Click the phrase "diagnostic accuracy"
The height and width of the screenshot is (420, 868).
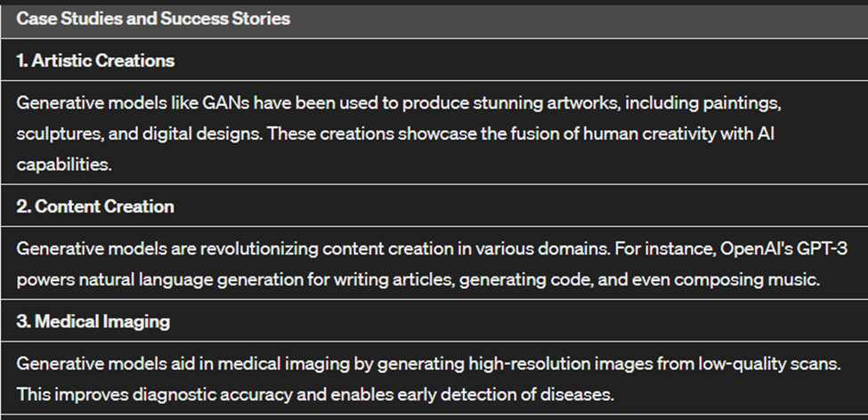[183, 392]
